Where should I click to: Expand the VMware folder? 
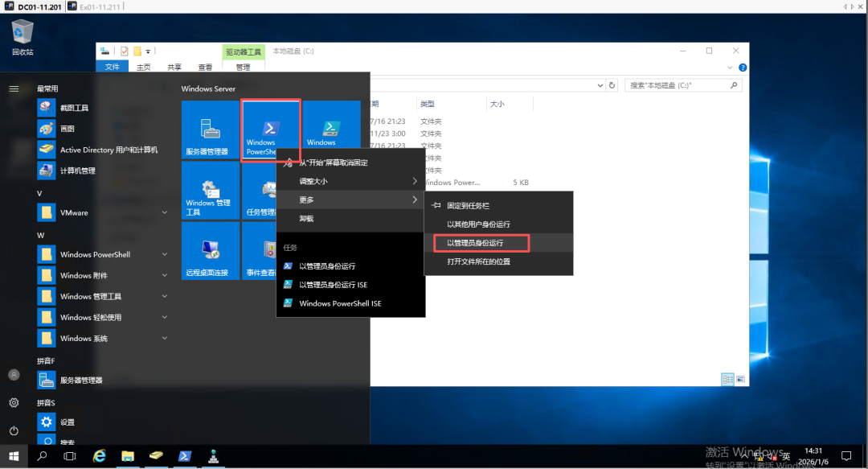(x=165, y=212)
